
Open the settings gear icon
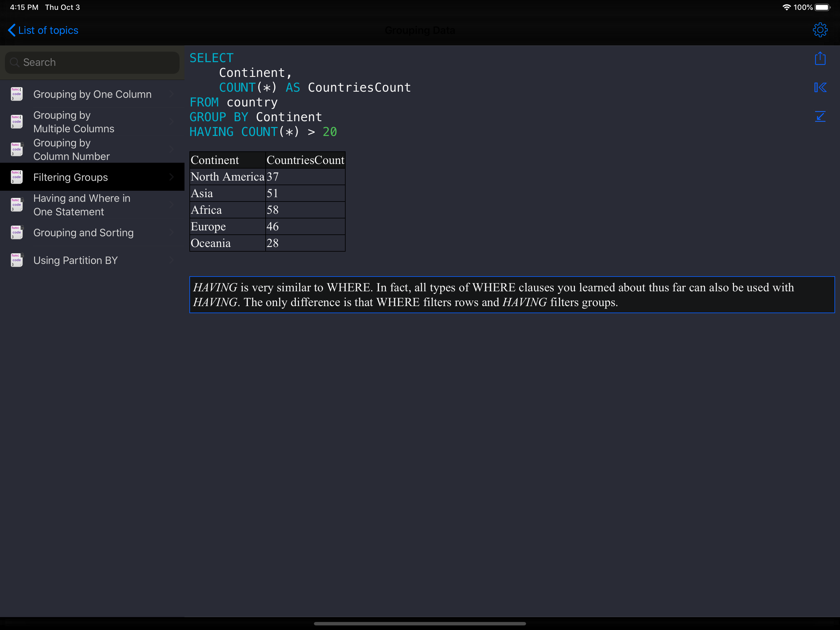pyautogui.click(x=820, y=30)
